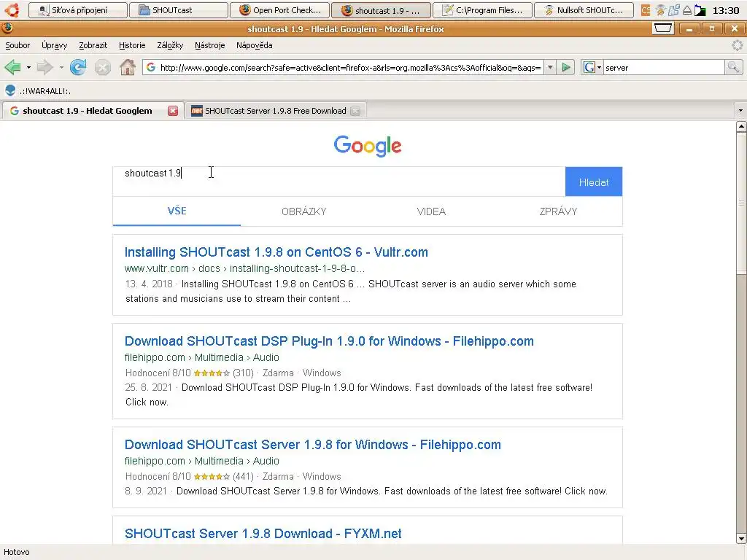Click the www.vultr.com docs breadcrumb URL

click(244, 268)
